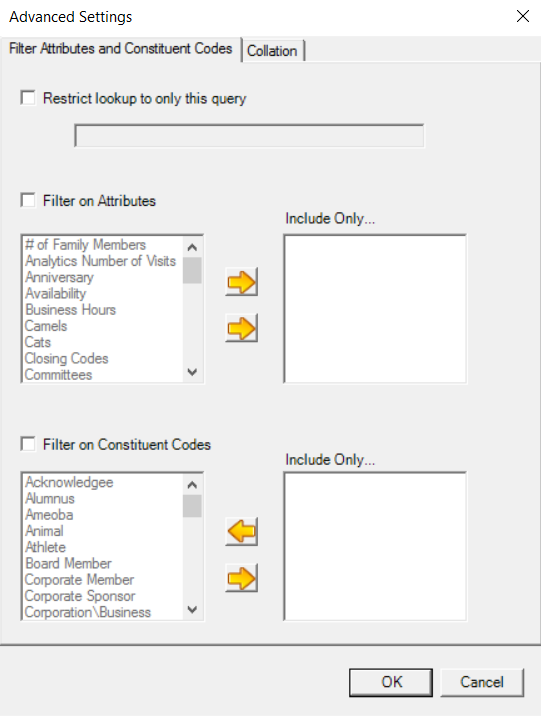Screen dimensions: 541x716
Task: Click right arrow beside Constituent Codes list
Action: [x=242, y=578]
